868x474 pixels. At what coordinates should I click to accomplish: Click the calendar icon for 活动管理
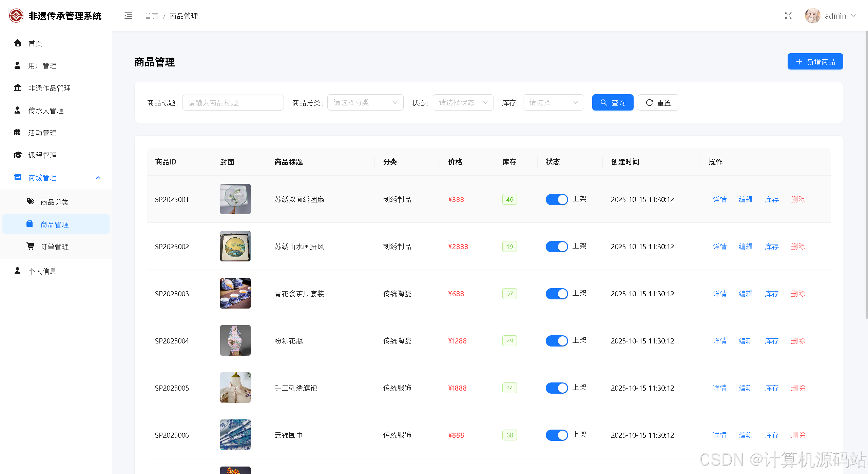click(x=18, y=133)
